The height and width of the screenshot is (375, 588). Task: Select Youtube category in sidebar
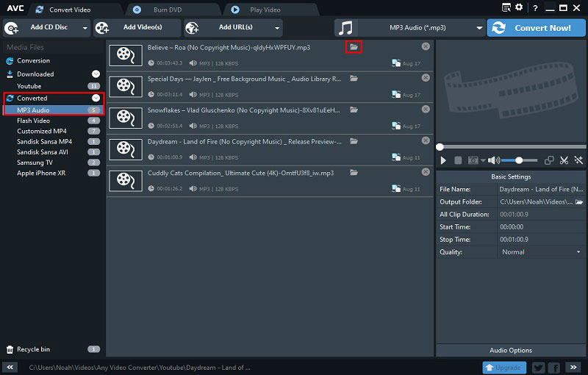point(29,86)
